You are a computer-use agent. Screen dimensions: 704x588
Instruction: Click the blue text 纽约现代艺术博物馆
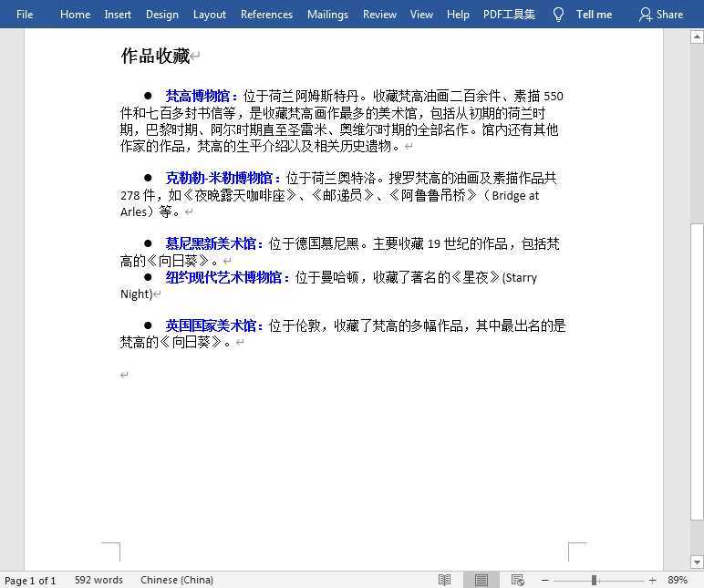[223, 277]
